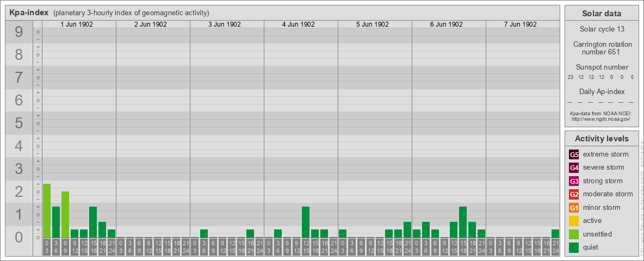Click the tallest unsettled bar on 1 Jun 0-3h
This screenshot has width=644, height=261.
(x=47, y=210)
